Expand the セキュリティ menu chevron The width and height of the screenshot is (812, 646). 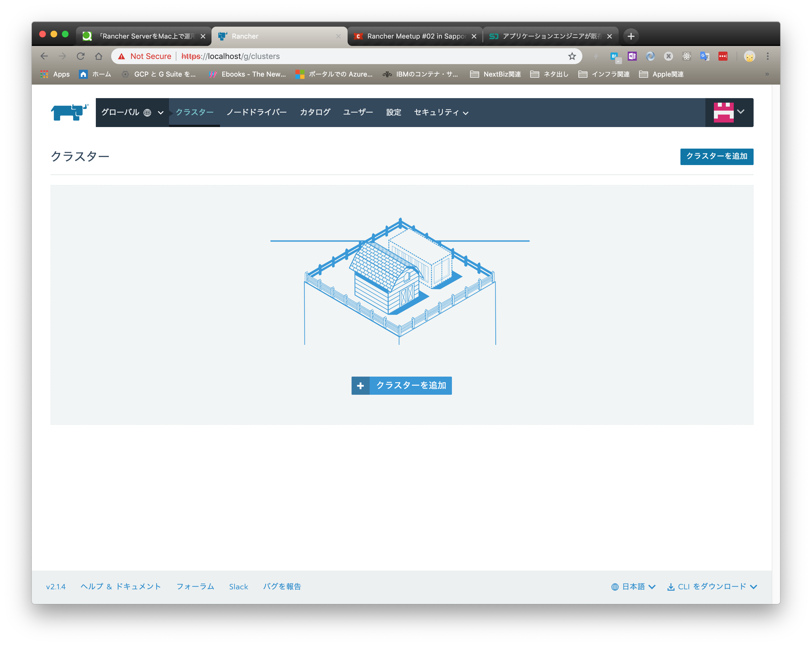pos(466,113)
